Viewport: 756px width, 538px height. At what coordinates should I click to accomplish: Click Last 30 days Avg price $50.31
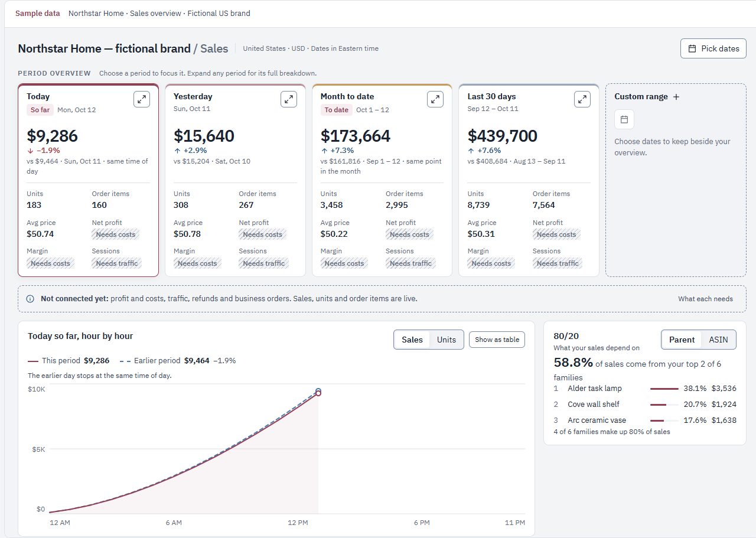pos(481,234)
